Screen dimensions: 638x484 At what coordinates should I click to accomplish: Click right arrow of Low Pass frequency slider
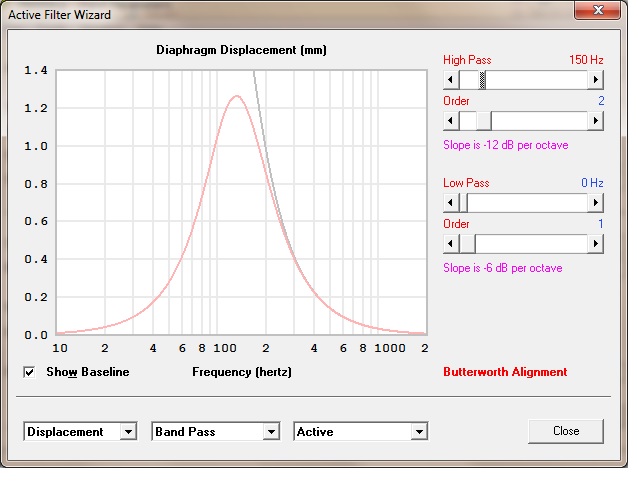[596, 203]
